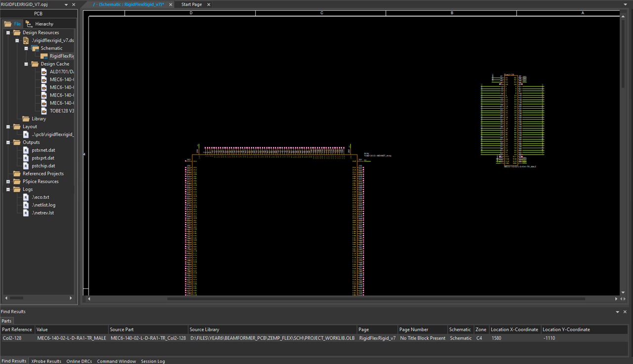The height and width of the screenshot is (364, 633).
Task: Collapse the Layout tree node
Action: 8,126
